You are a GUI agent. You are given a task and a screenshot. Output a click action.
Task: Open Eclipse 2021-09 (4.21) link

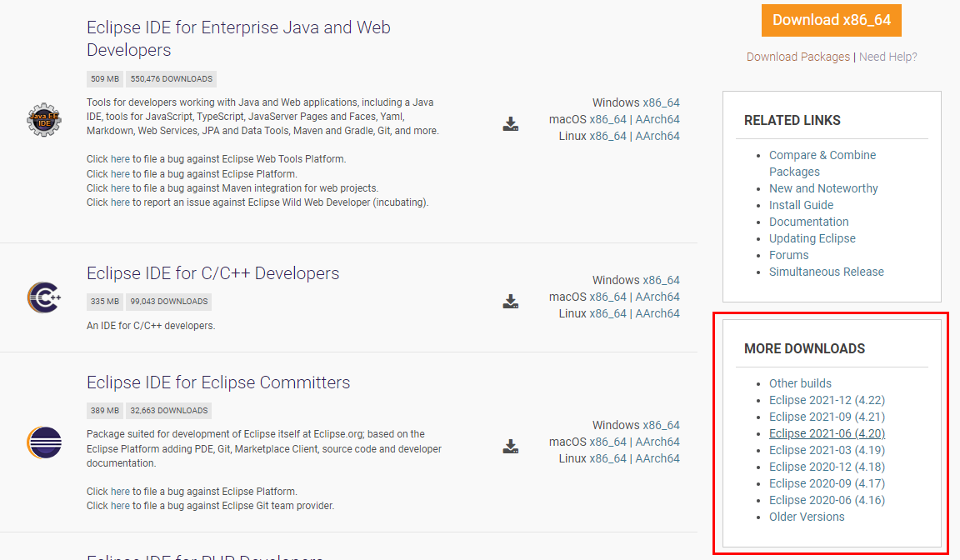click(x=827, y=417)
